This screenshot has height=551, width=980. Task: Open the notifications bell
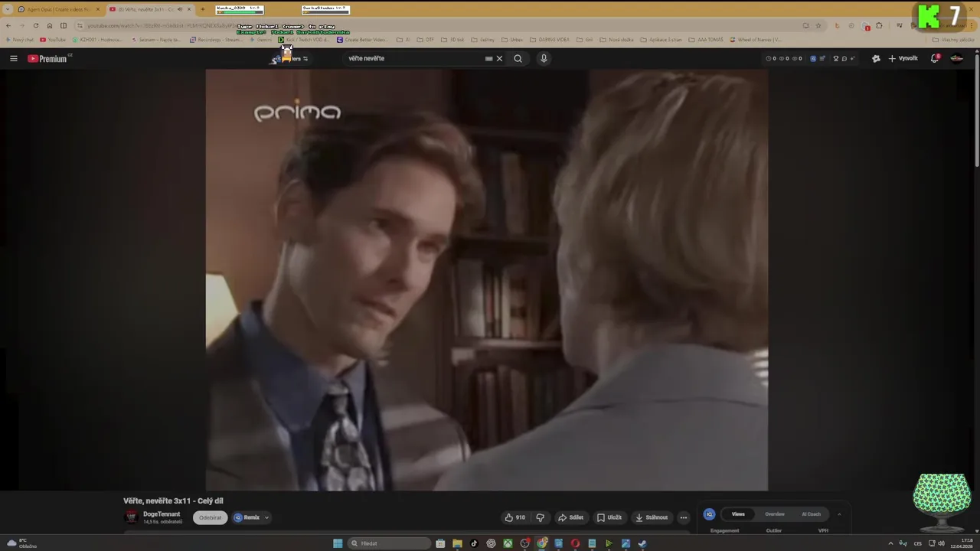click(935, 58)
